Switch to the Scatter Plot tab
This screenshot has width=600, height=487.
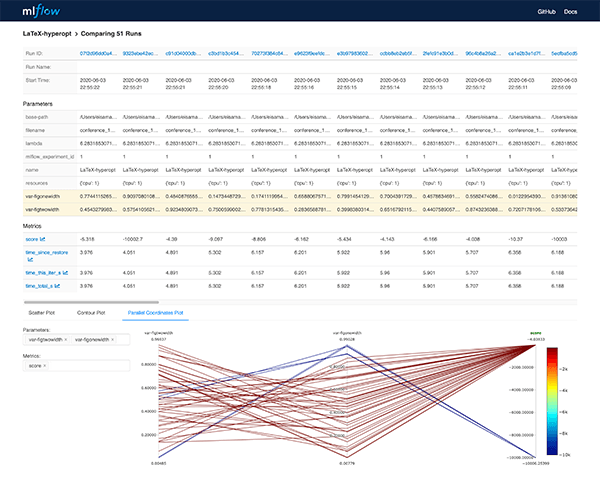(42, 313)
